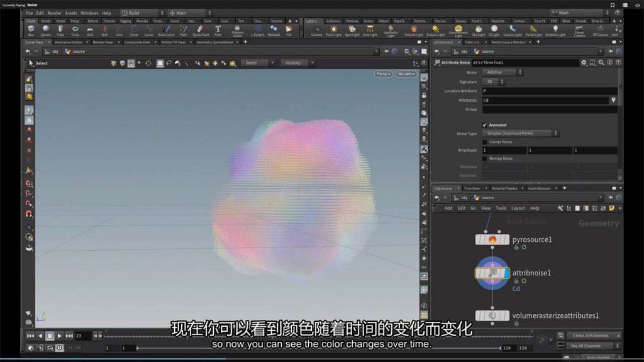Viewport: 644px width, 362px height.
Task: Enable the Center Noise checkbox
Action: coord(485,142)
